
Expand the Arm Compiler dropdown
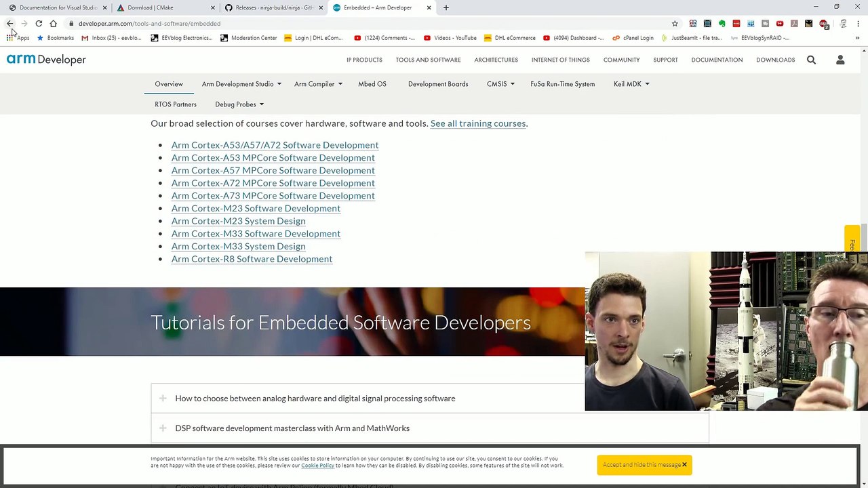tap(318, 84)
